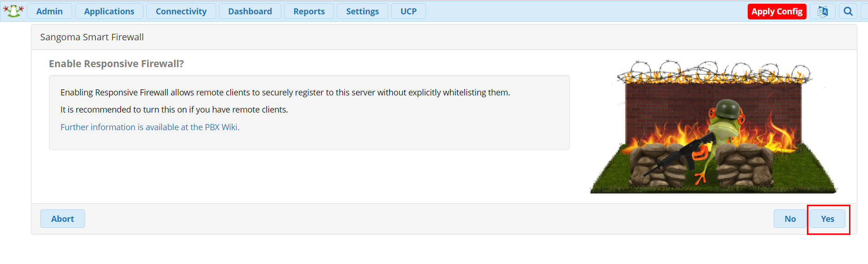
Task: Choose Yes to enable Responsive Firewall
Action: click(827, 219)
